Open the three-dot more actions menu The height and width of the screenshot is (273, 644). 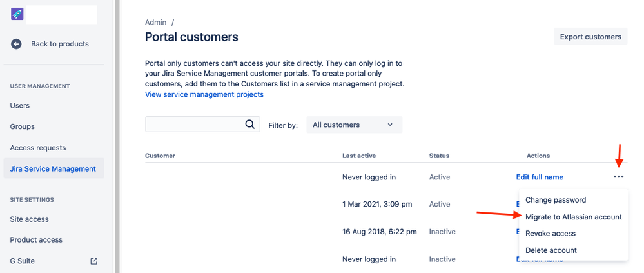tap(619, 177)
